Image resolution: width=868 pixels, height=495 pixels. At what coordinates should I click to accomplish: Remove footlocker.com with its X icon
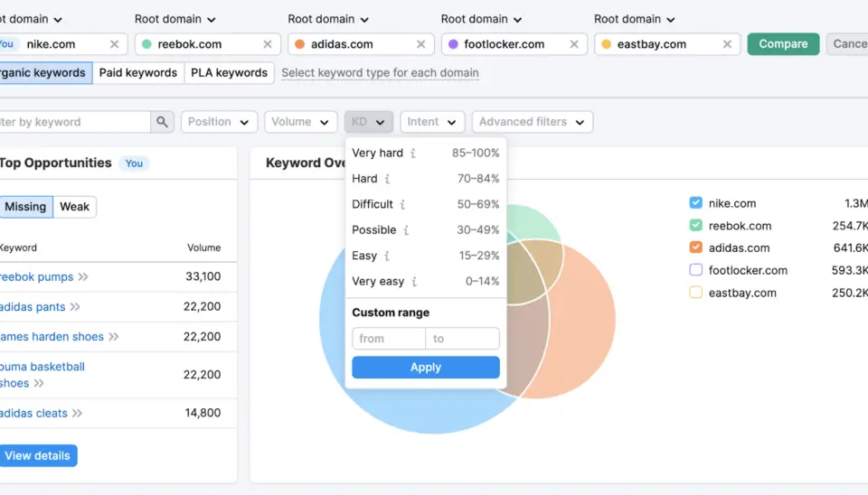tap(574, 44)
